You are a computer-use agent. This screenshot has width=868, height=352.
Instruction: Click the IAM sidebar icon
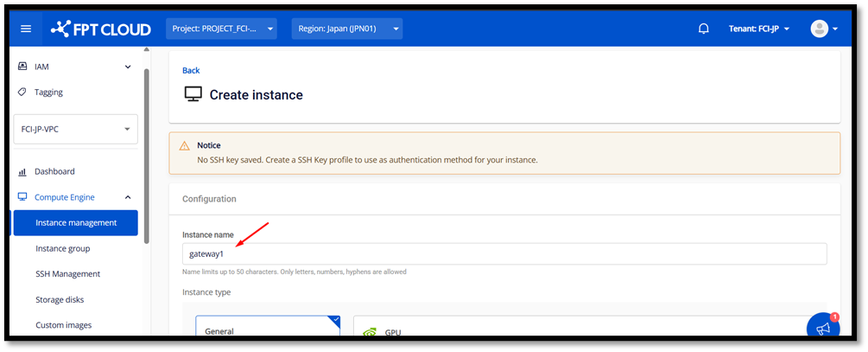point(22,67)
